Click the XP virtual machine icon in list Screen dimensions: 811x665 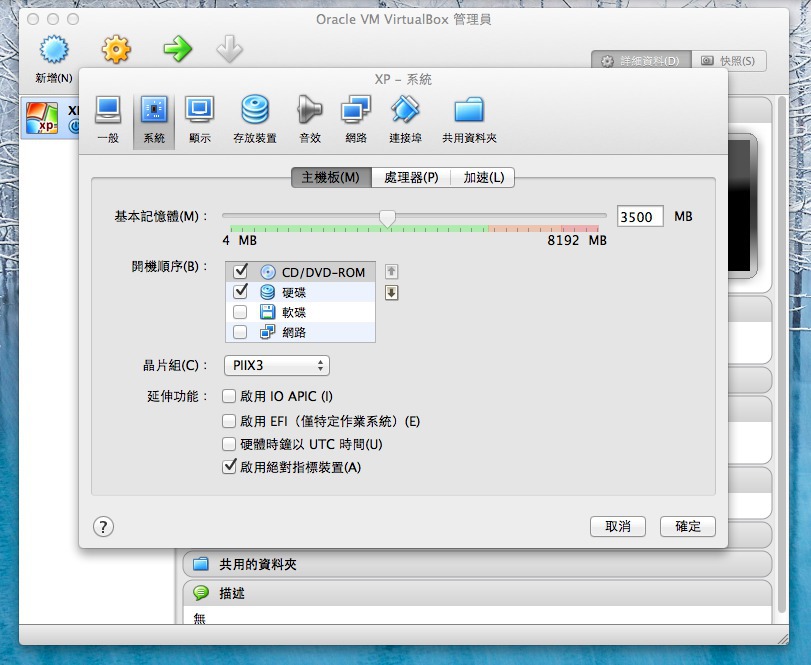click(x=42, y=118)
